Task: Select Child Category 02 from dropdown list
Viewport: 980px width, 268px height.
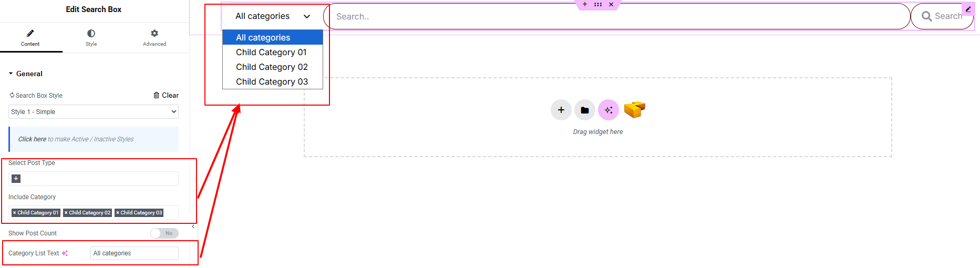Action: point(272,67)
